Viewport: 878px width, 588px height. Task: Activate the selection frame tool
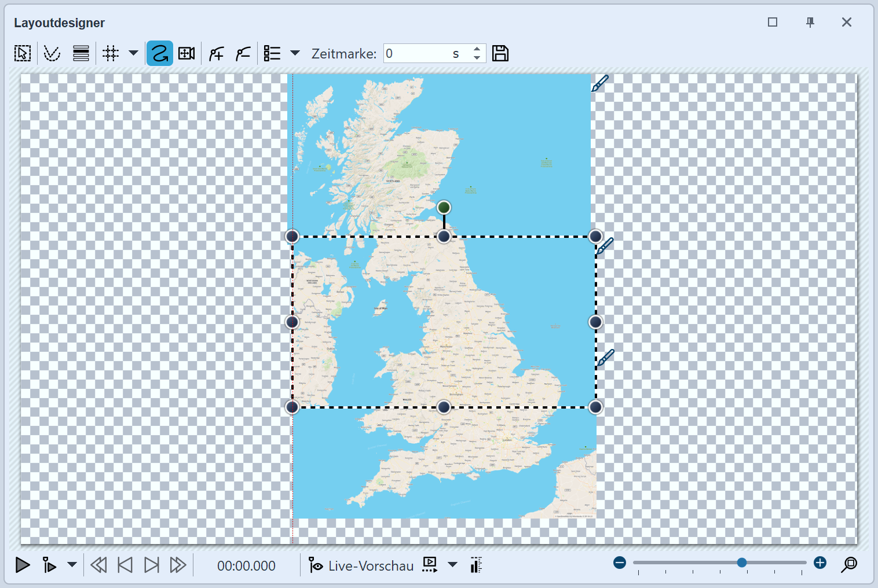[x=23, y=54]
